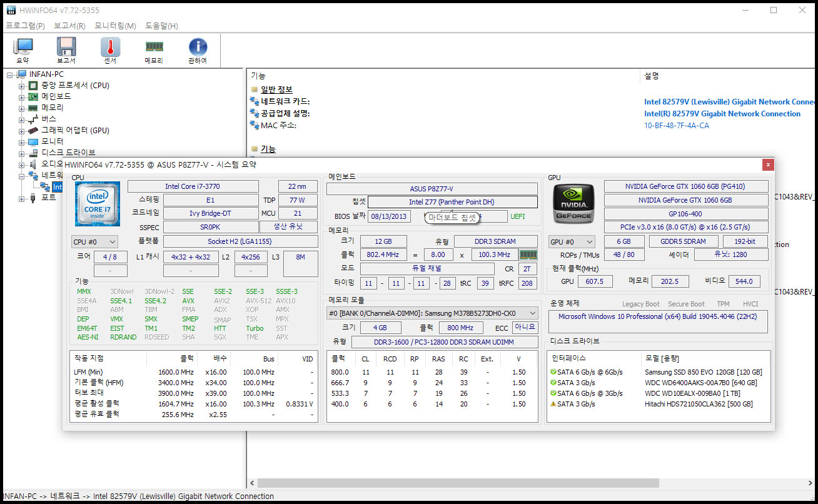Close the system summary window
This screenshot has height=504, width=818.
coord(768,164)
